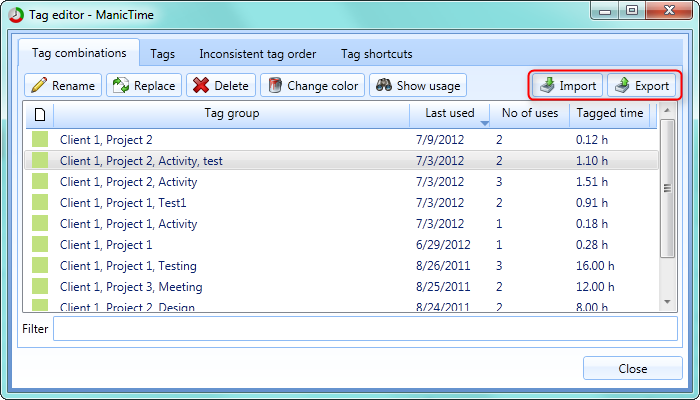Click the Import button
700x400 pixels.
[567, 85]
